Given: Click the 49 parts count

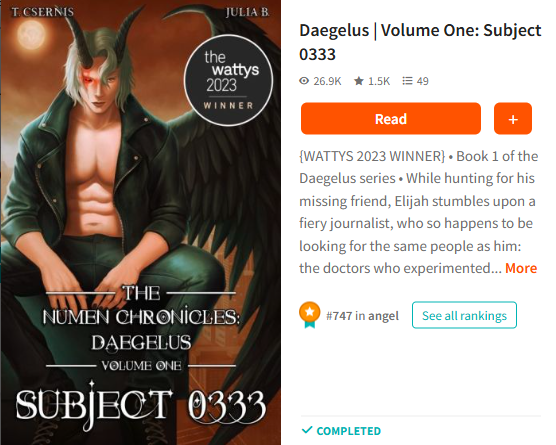Looking at the screenshot, I should tap(422, 81).
